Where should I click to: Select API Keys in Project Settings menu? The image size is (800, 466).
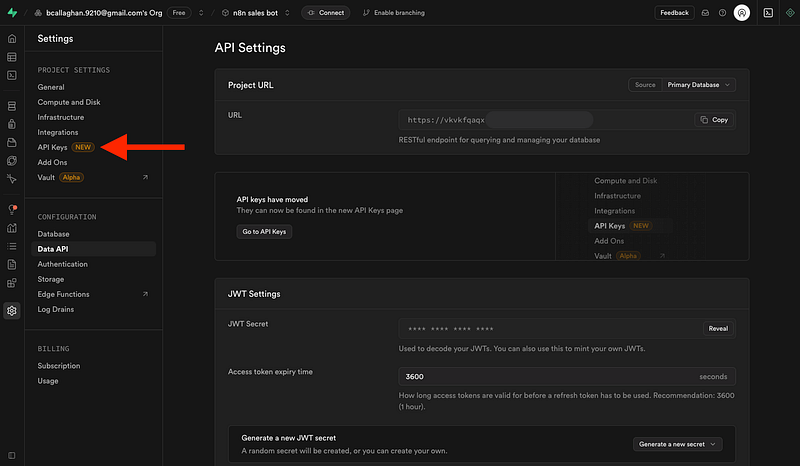(51, 147)
